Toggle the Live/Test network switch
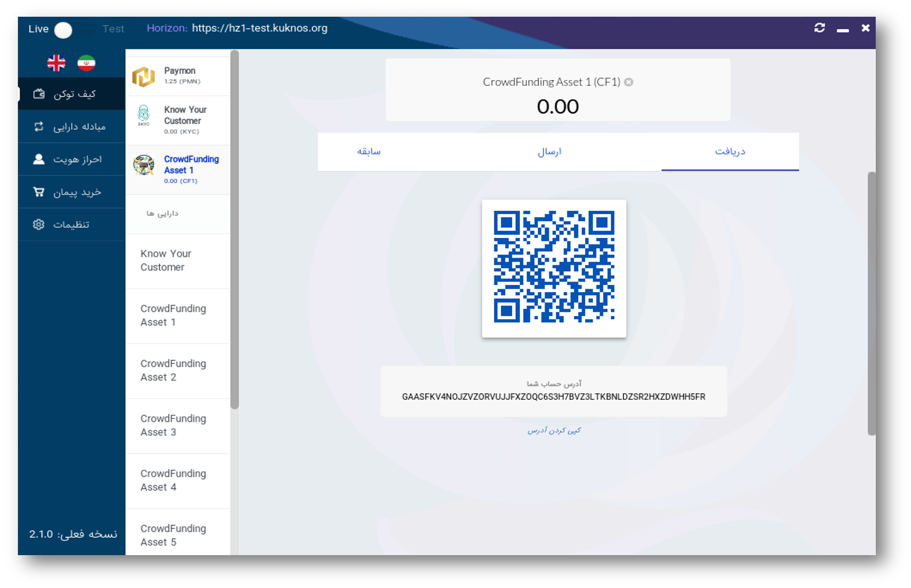Viewport: 911px width, 588px height. pos(74,29)
